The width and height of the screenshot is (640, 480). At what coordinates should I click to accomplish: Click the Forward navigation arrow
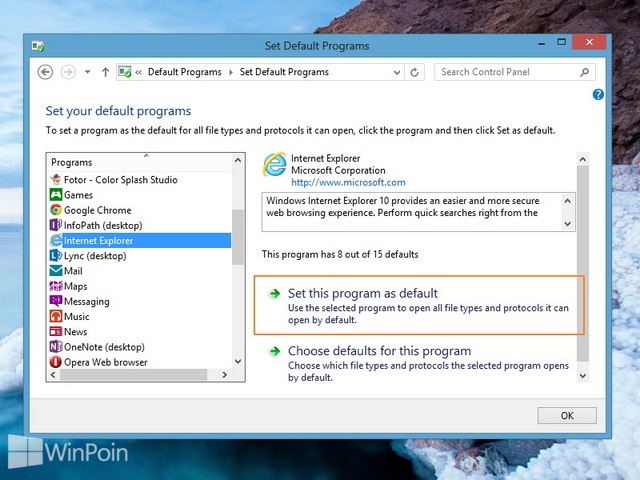[x=68, y=72]
